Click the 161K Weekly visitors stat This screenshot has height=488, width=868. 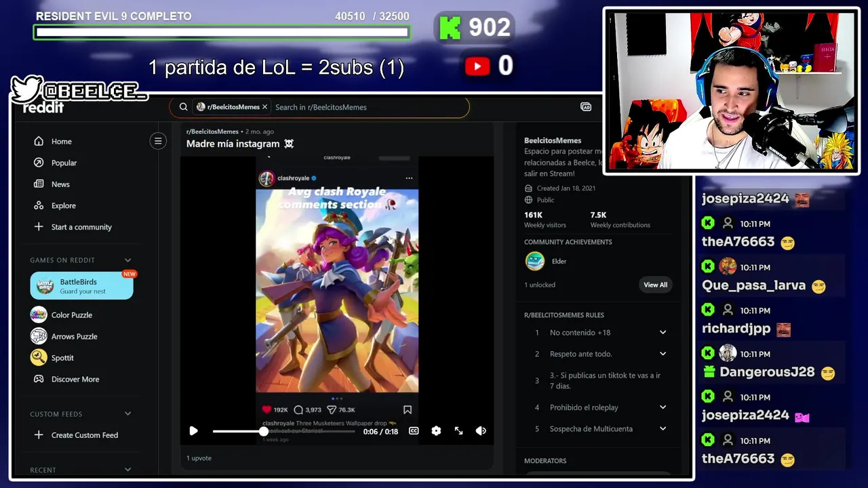pos(545,220)
